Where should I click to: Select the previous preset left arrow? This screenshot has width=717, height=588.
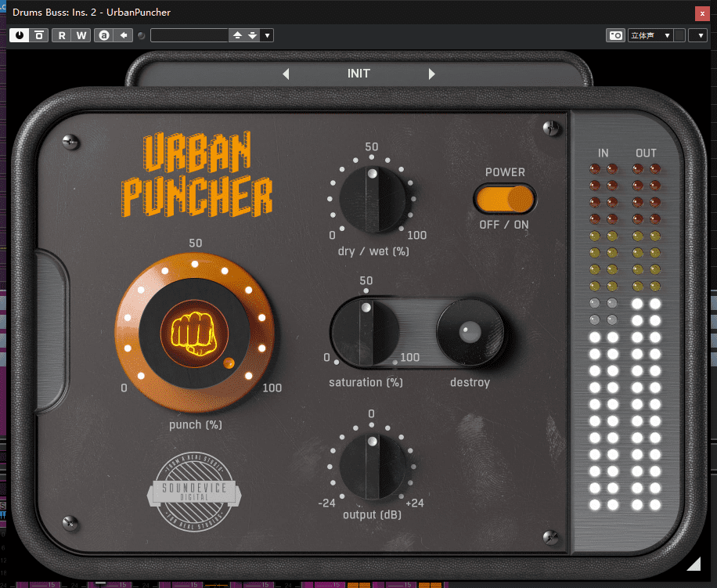pyautogui.click(x=286, y=74)
